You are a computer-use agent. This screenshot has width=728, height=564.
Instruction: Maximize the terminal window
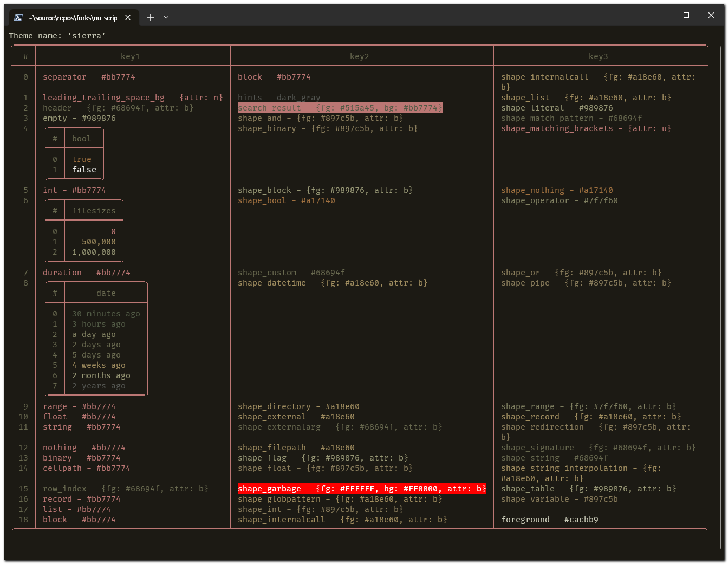[686, 15]
